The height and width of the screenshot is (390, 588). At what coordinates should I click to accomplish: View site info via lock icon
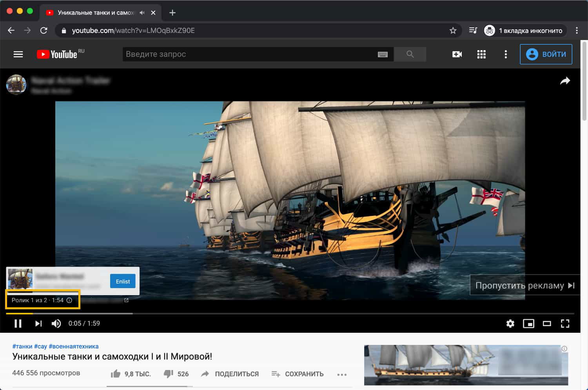tap(64, 31)
